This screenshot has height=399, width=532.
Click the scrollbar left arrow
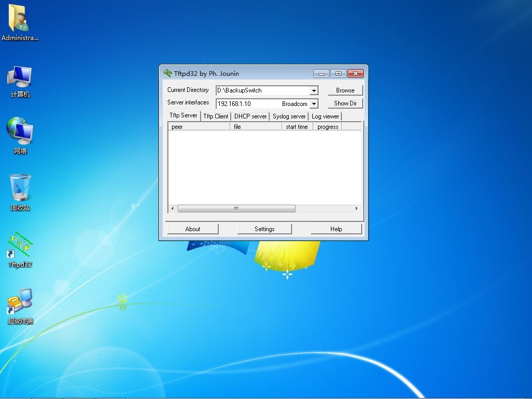click(172, 208)
